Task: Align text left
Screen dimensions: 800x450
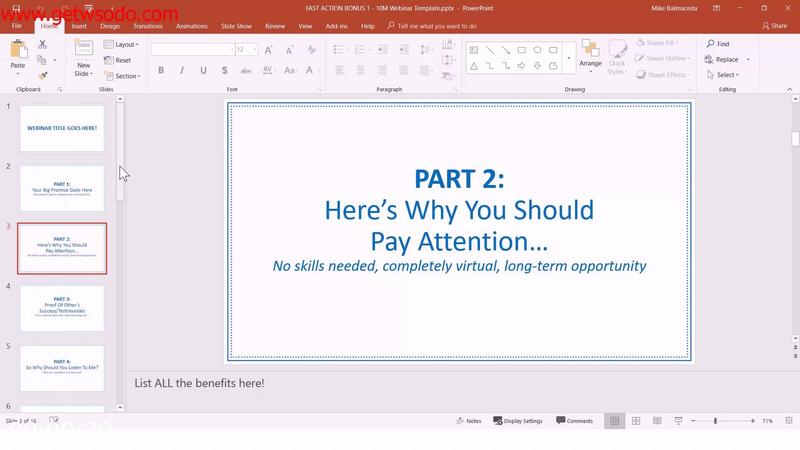Action: tap(339, 70)
